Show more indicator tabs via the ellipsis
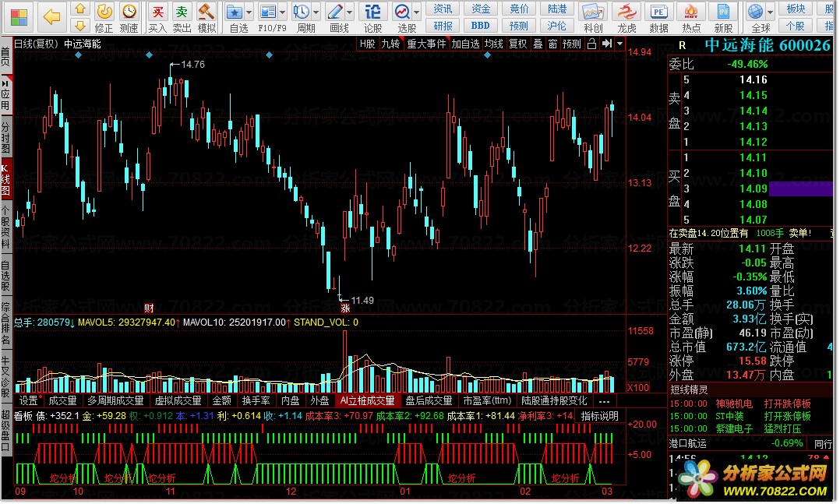This screenshot has width=840, height=504. (605, 400)
